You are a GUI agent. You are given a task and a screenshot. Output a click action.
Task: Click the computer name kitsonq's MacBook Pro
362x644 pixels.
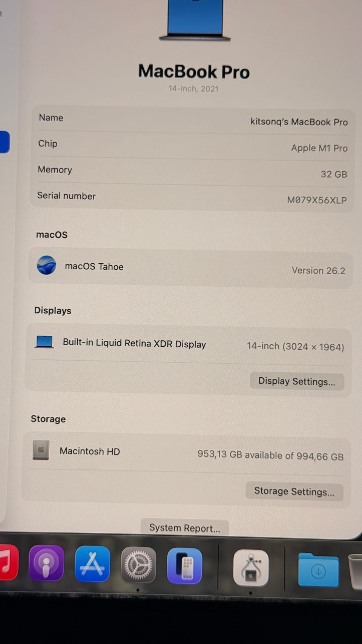(299, 122)
